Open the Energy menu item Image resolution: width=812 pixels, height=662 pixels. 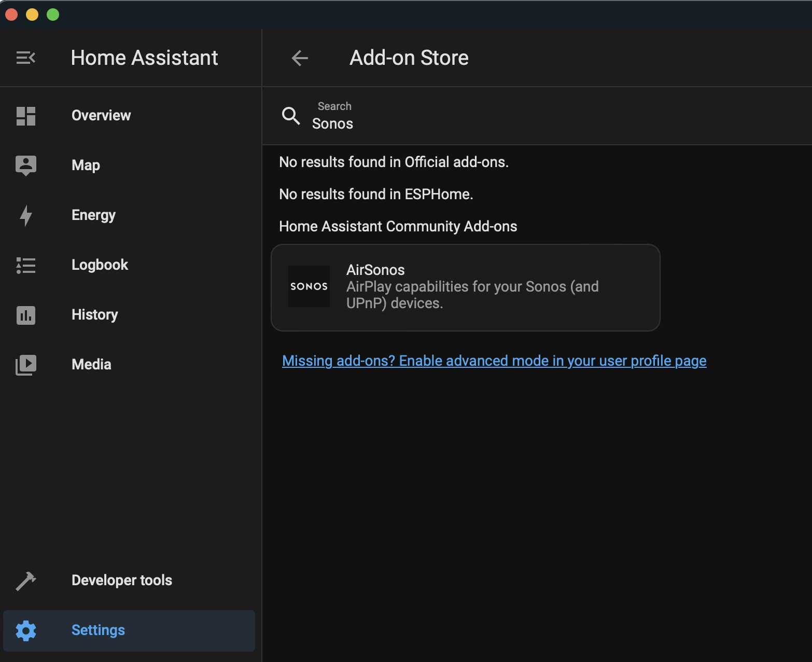point(129,215)
